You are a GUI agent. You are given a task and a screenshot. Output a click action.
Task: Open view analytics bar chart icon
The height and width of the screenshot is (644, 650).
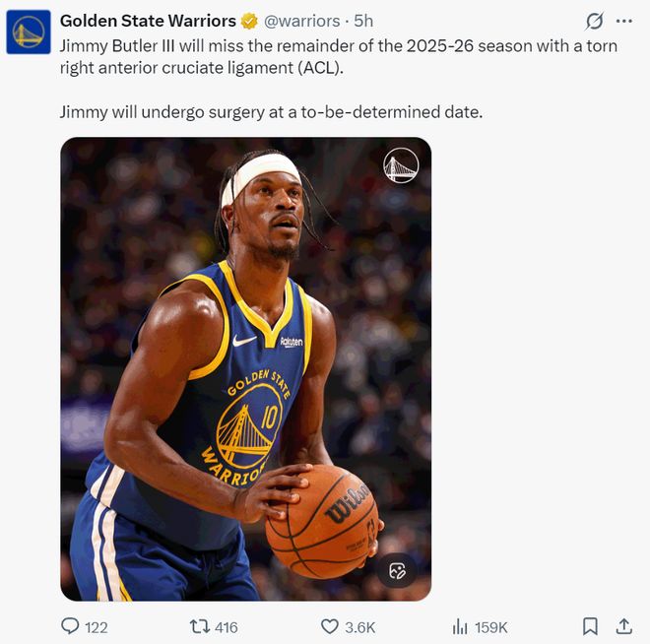[459, 626]
